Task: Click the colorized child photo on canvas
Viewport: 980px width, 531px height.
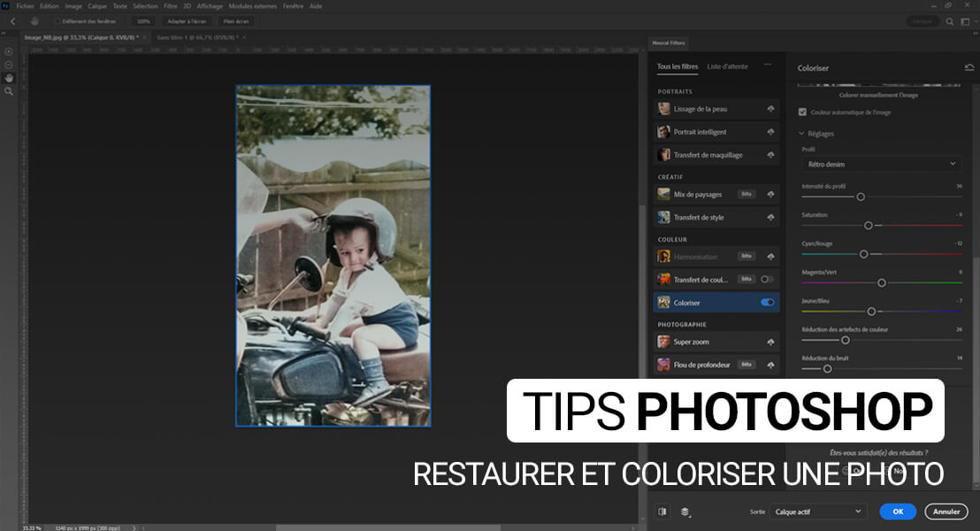Action: (333, 256)
